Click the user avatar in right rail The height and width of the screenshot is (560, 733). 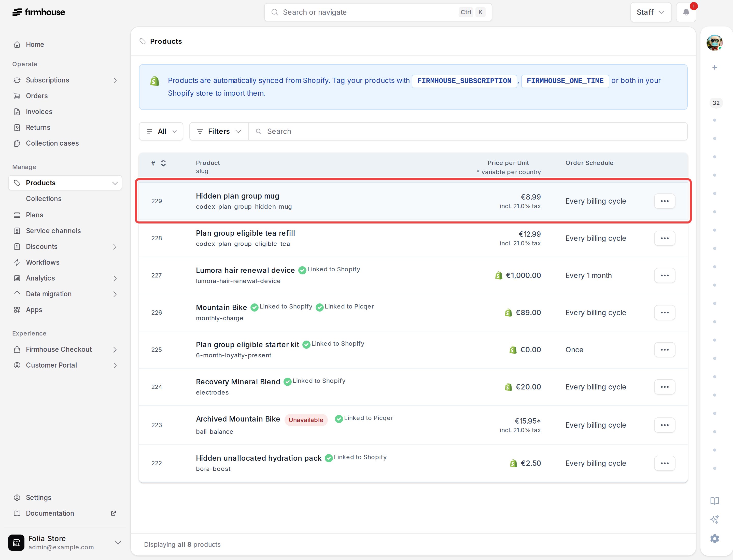click(x=714, y=43)
